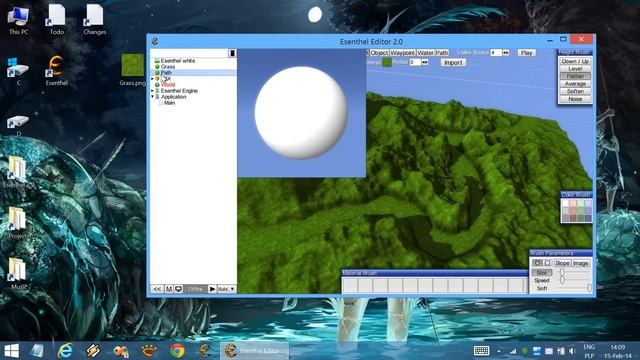Click the Play button in world editor
Image resolution: width=640 pixels, height=360 pixels.
[527, 53]
